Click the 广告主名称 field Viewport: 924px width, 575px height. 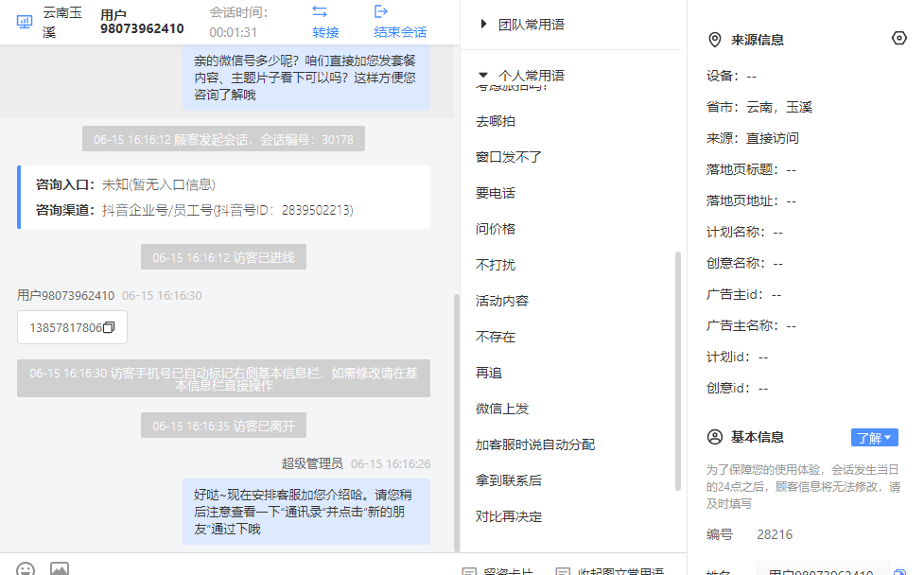tap(751, 325)
